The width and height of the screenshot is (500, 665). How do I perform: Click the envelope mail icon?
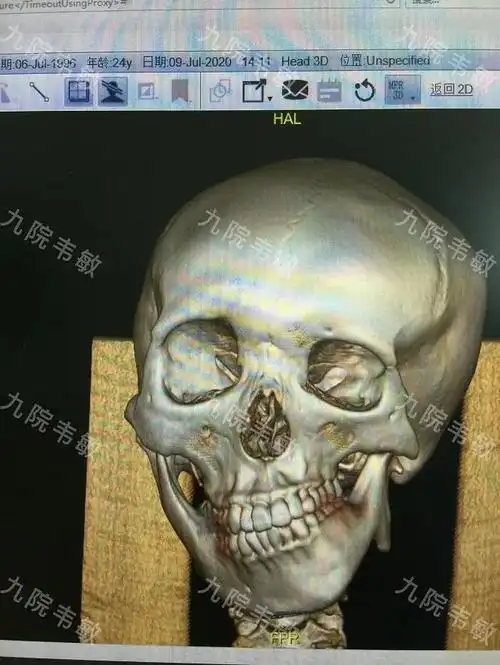295,90
